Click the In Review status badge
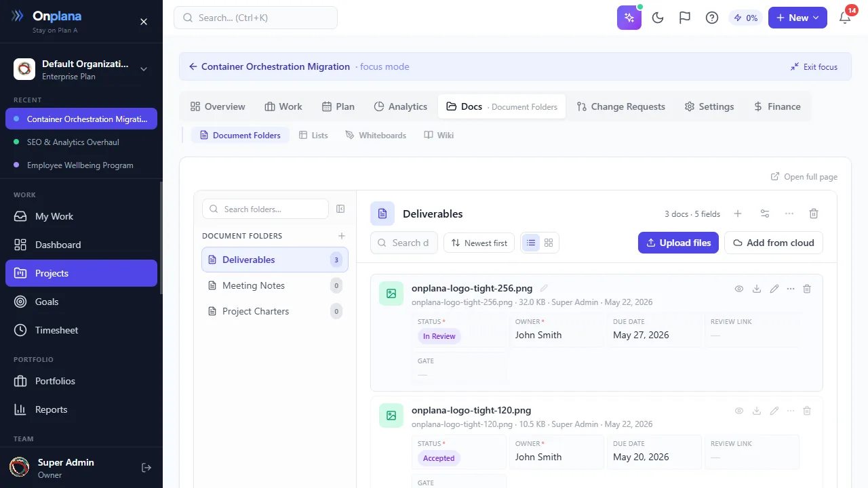This screenshot has width=868, height=488. 439,336
